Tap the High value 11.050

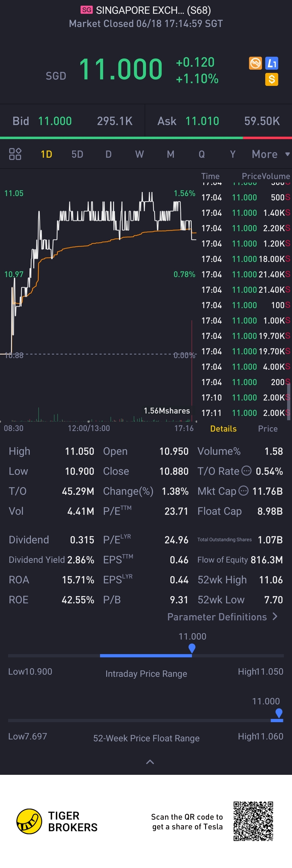(79, 451)
